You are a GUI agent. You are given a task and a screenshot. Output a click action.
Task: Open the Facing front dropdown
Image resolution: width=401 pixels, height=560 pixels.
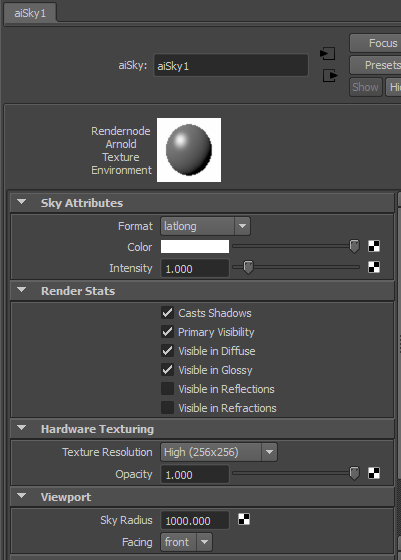coord(186,542)
